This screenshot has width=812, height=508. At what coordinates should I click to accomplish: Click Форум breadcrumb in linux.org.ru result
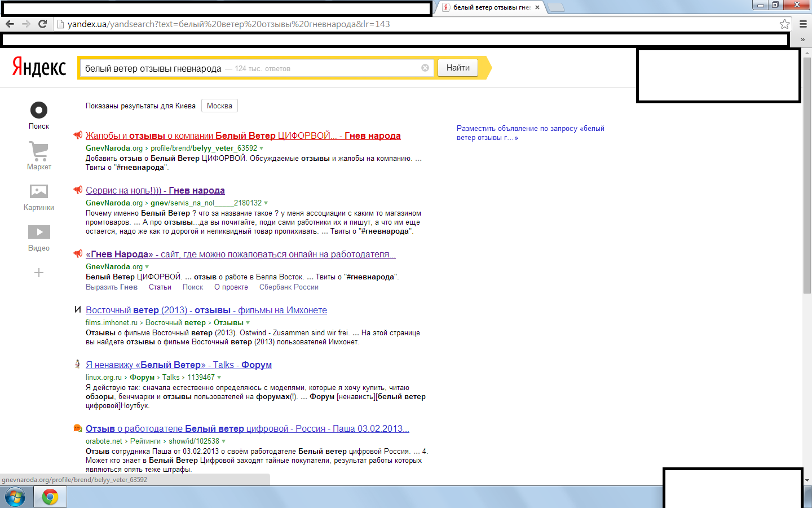142,378
